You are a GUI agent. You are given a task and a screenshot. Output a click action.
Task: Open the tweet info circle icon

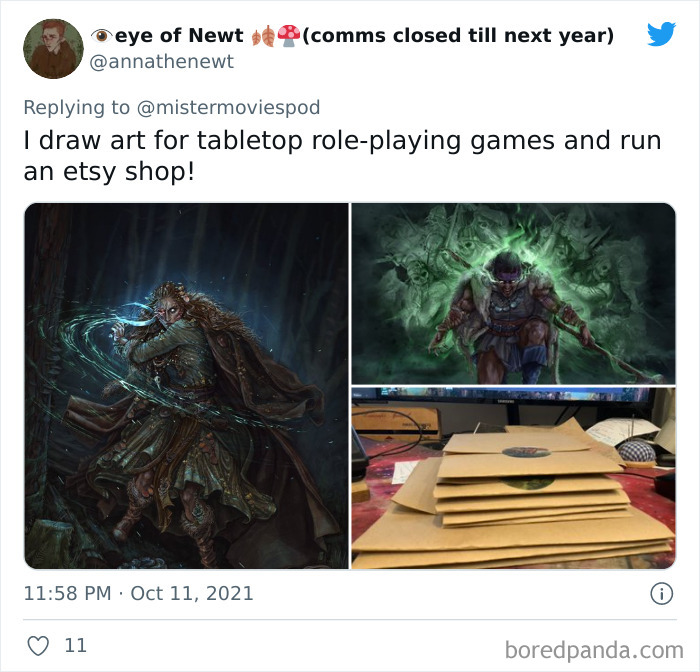pyautogui.click(x=661, y=594)
